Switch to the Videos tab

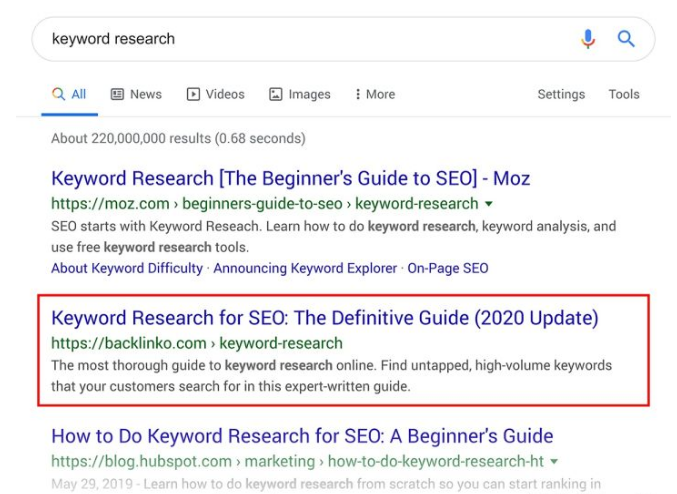[215, 94]
